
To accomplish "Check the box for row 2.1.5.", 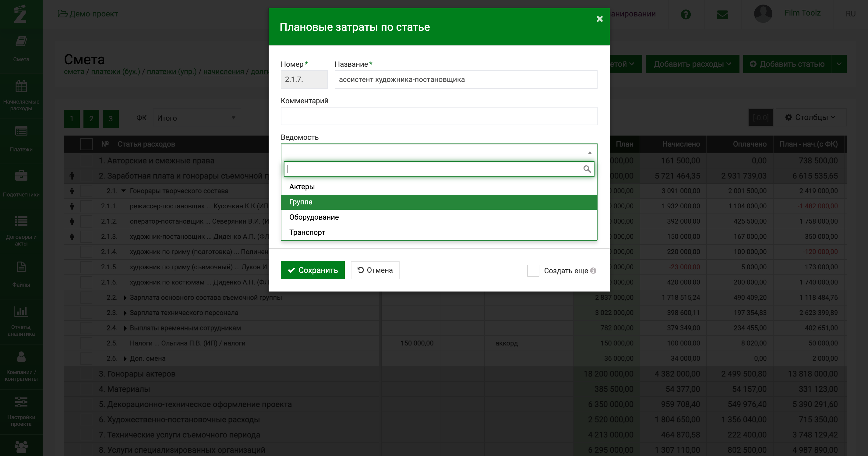I will pos(86,267).
